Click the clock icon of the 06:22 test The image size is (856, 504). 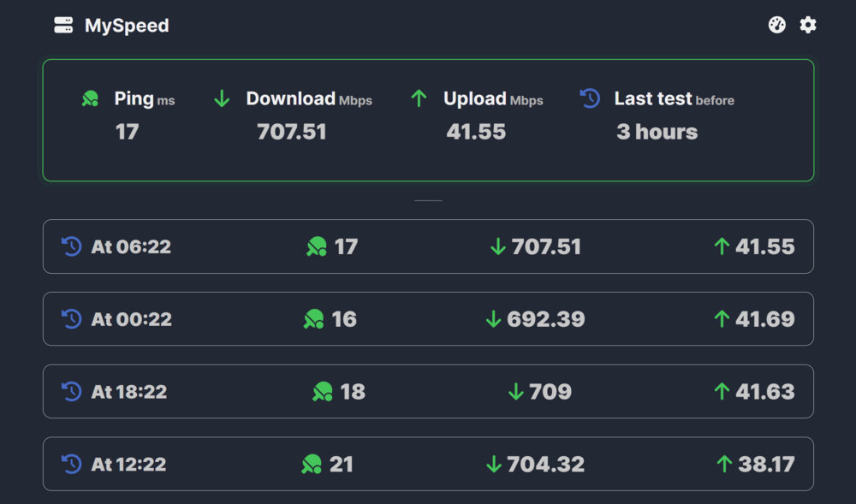pos(72,246)
